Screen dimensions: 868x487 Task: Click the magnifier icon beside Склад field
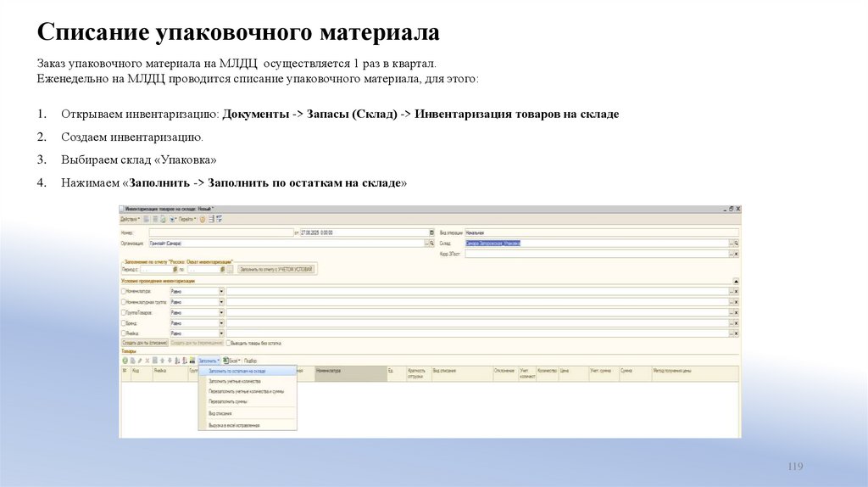coord(737,243)
